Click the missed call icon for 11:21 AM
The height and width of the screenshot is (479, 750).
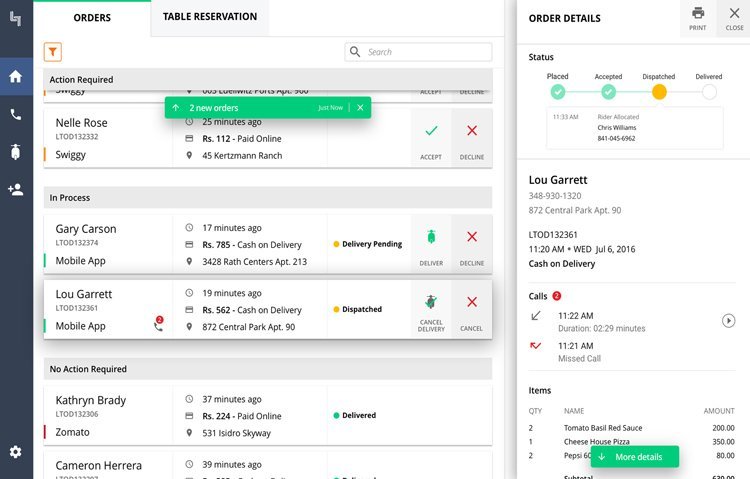536,345
